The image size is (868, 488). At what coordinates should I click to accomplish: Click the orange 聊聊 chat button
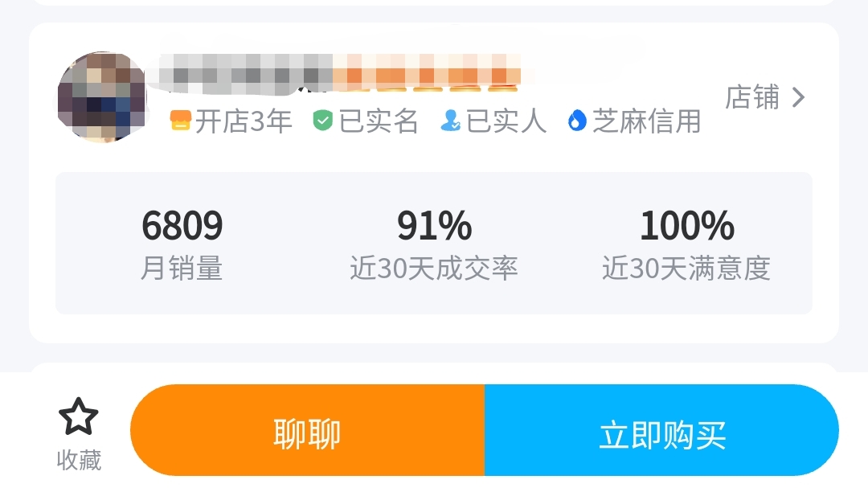click(307, 430)
